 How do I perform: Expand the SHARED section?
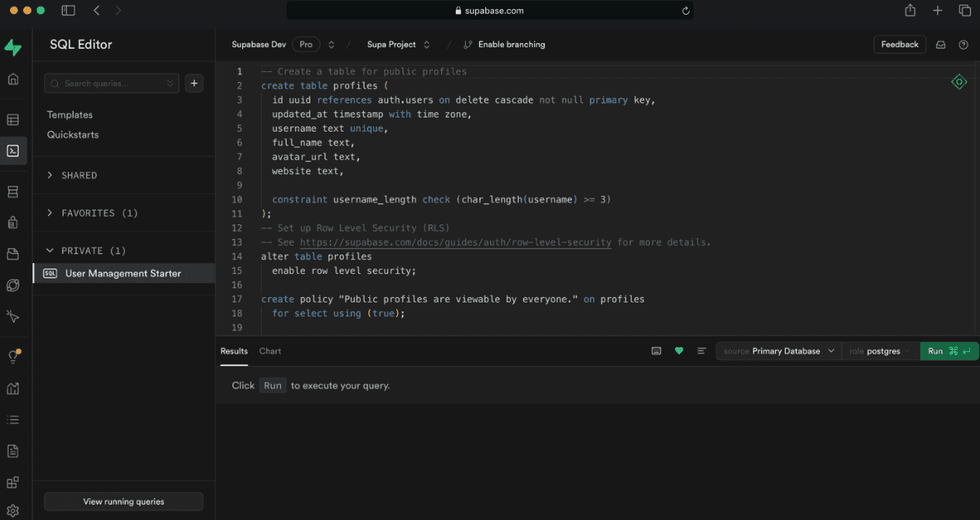tap(77, 175)
